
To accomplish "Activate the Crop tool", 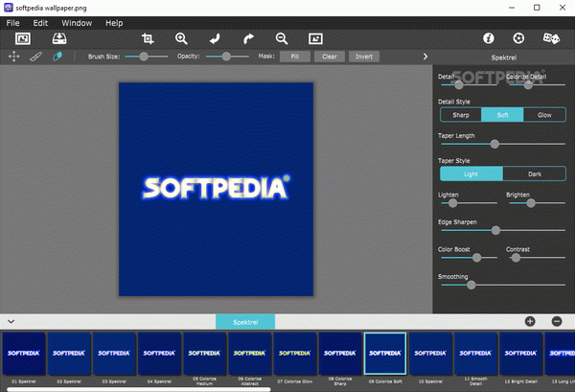I will [x=148, y=38].
